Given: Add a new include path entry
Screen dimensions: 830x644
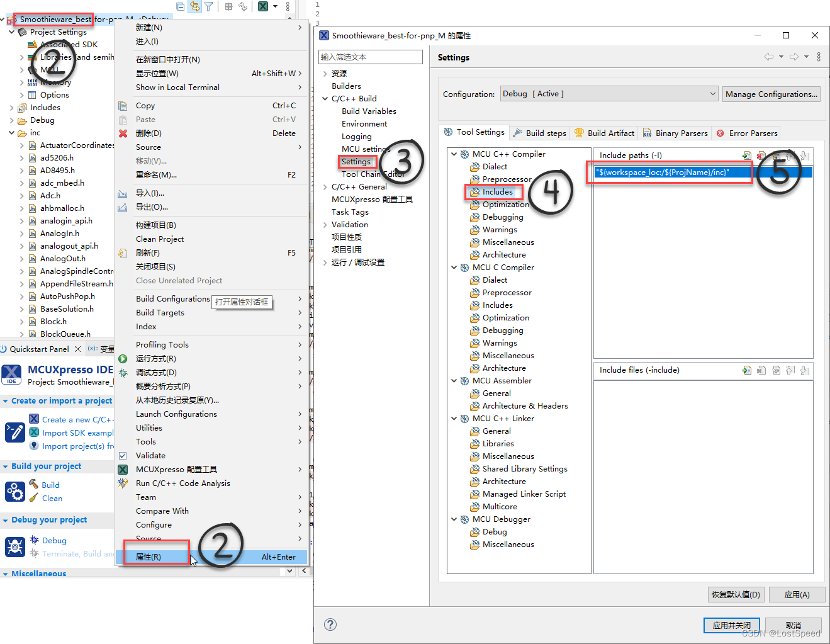Looking at the screenshot, I should pyautogui.click(x=747, y=155).
